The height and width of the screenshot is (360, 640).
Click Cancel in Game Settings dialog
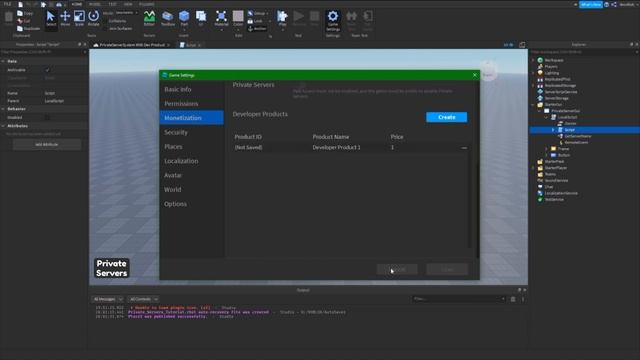point(397,269)
